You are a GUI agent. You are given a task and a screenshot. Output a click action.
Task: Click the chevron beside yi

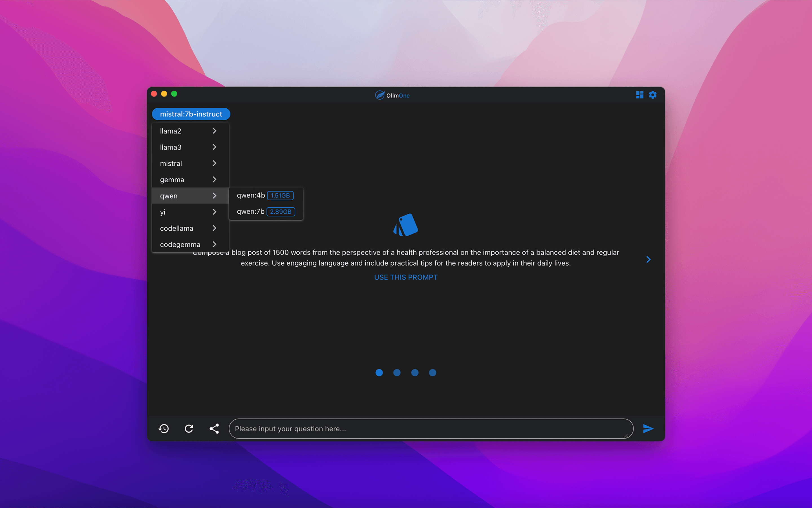click(x=214, y=212)
